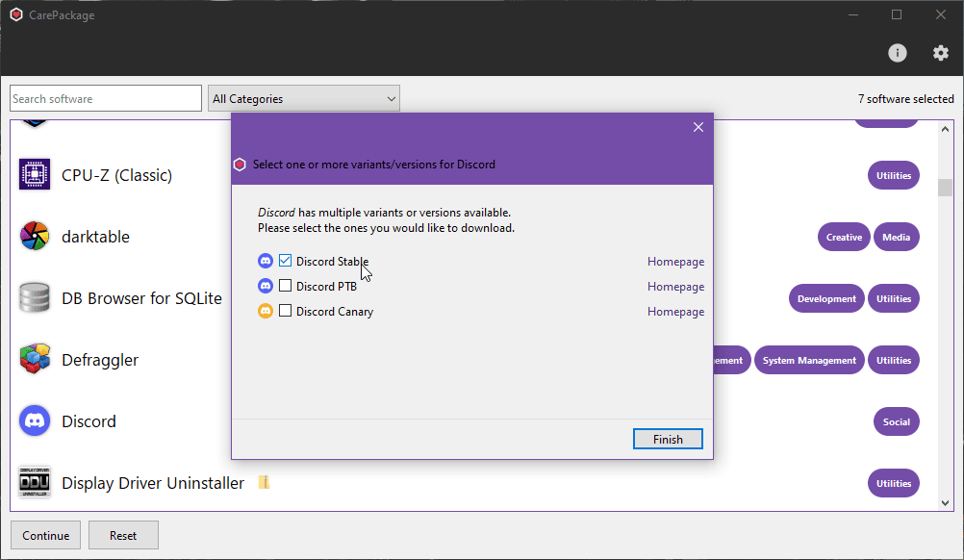Click Utilities tag on Defraggler row
The image size is (964, 560).
coord(894,360)
